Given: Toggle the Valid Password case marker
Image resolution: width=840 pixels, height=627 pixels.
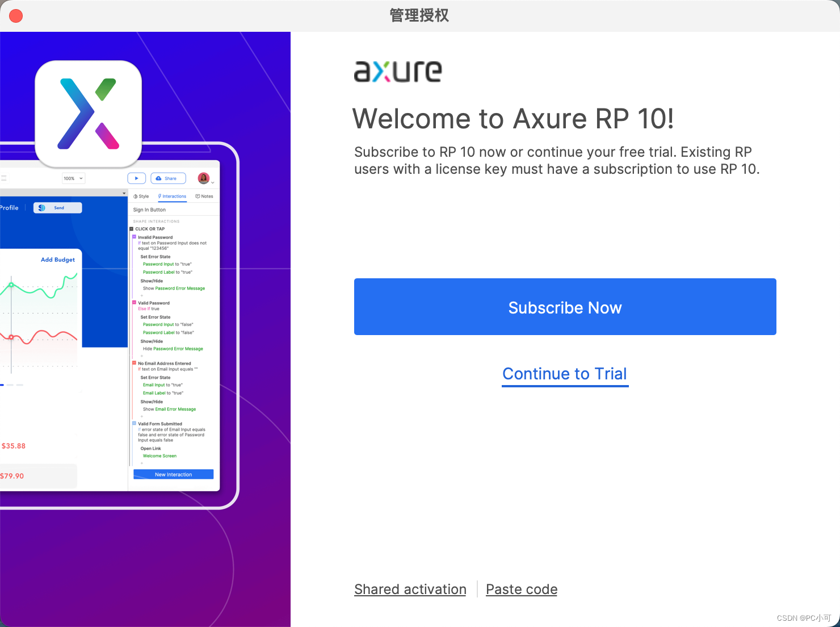Looking at the screenshot, I should [135, 303].
